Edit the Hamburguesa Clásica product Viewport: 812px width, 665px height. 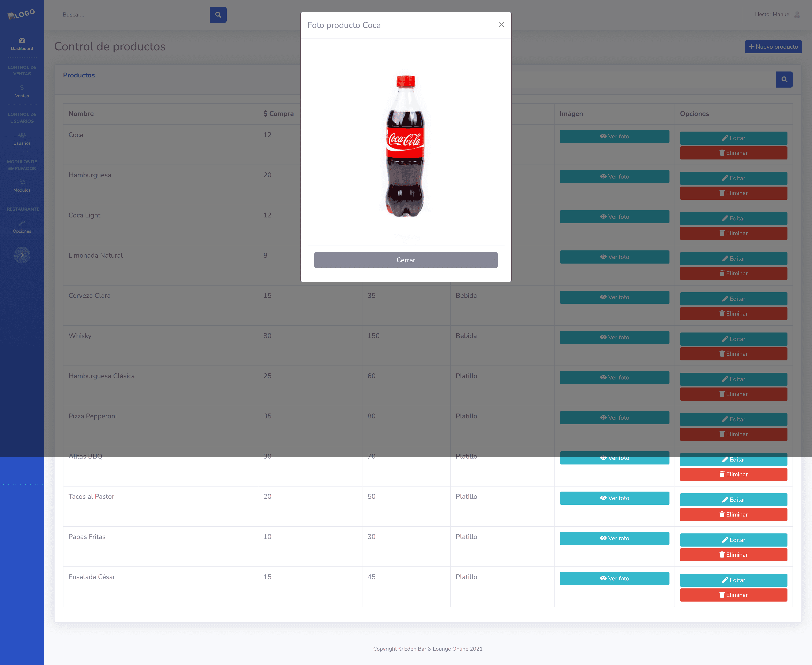pyautogui.click(x=734, y=380)
